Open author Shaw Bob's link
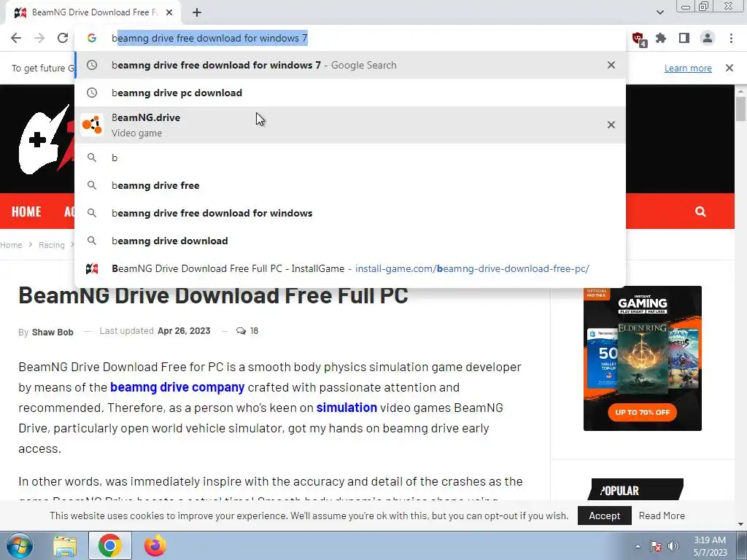747x560 pixels. [x=53, y=332]
